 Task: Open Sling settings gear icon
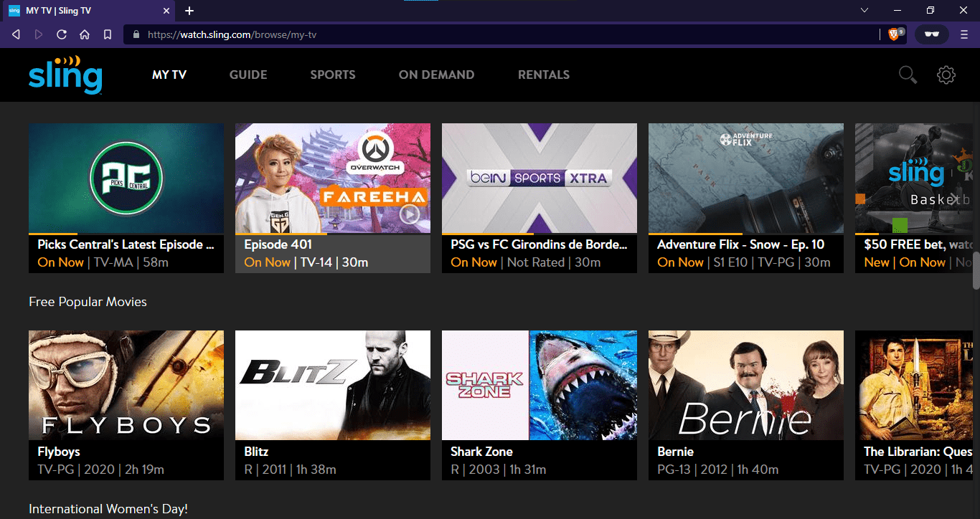(x=946, y=75)
